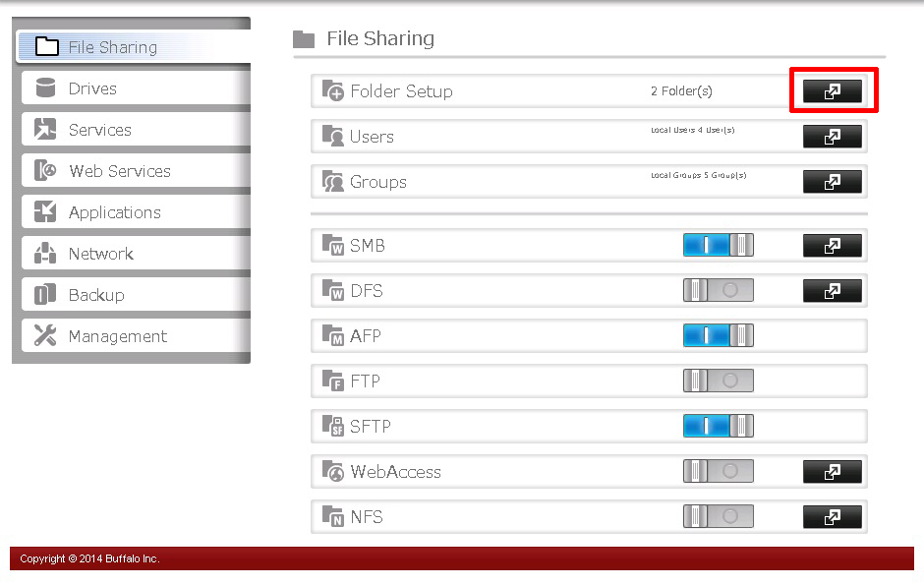Disable the SMB service toggle
This screenshot has width=924, height=586.
(x=718, y=245)
